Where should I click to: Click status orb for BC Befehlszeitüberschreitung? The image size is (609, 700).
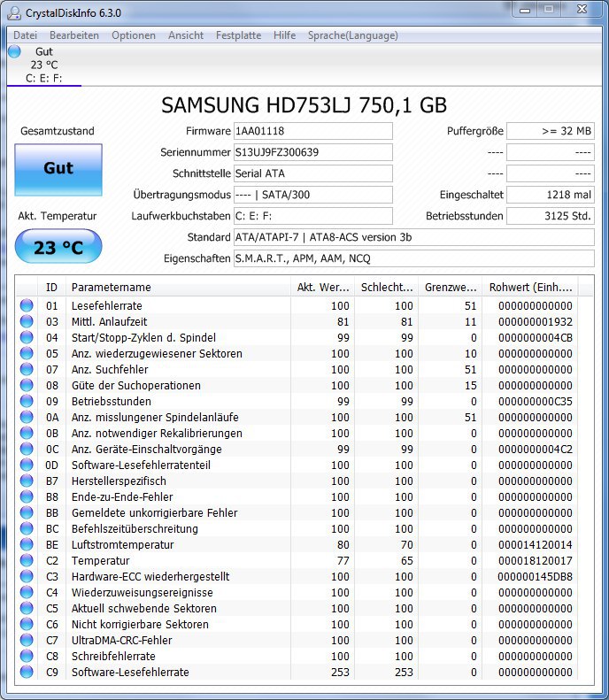27,528
